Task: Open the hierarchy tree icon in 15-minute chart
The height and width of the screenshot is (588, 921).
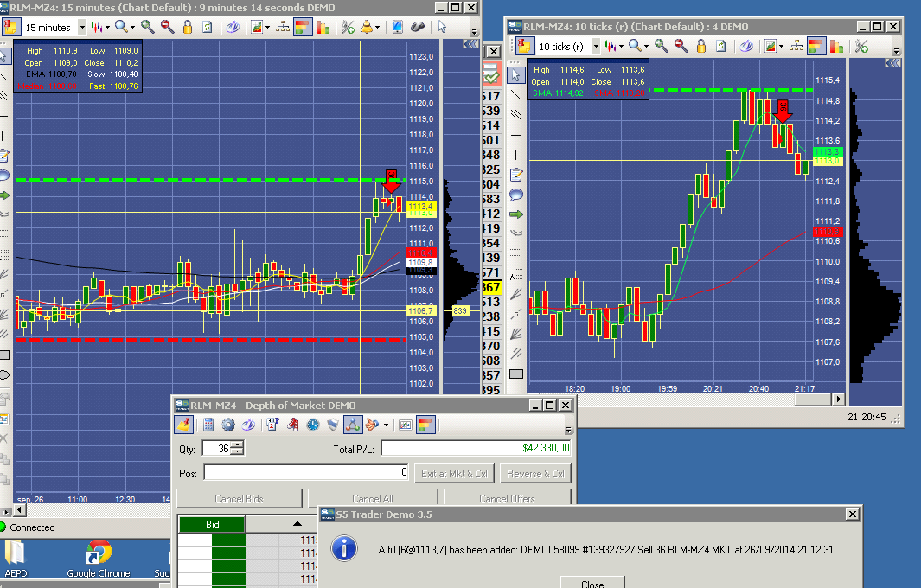Action: pyautogui.click(x=283, y=27)
